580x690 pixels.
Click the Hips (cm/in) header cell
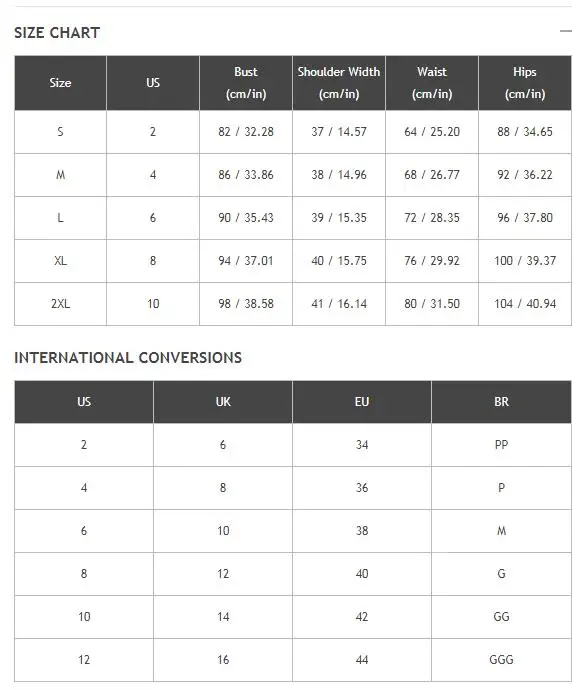pos(525,83)
